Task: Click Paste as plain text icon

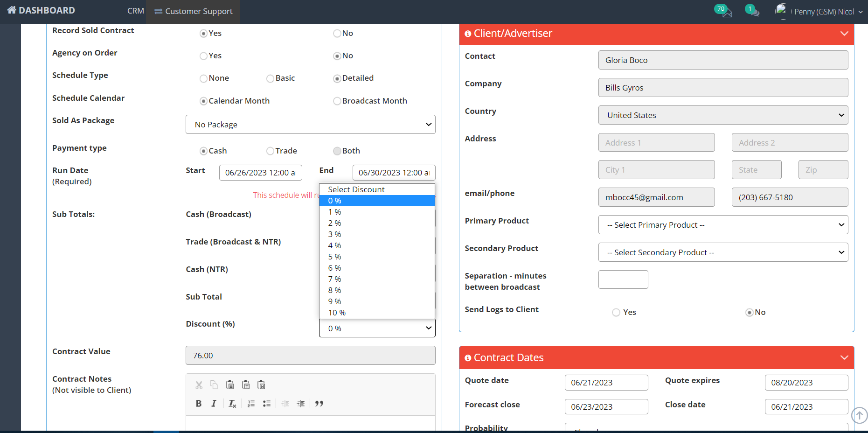Action: pyautogui.click(x=246, y=385)
